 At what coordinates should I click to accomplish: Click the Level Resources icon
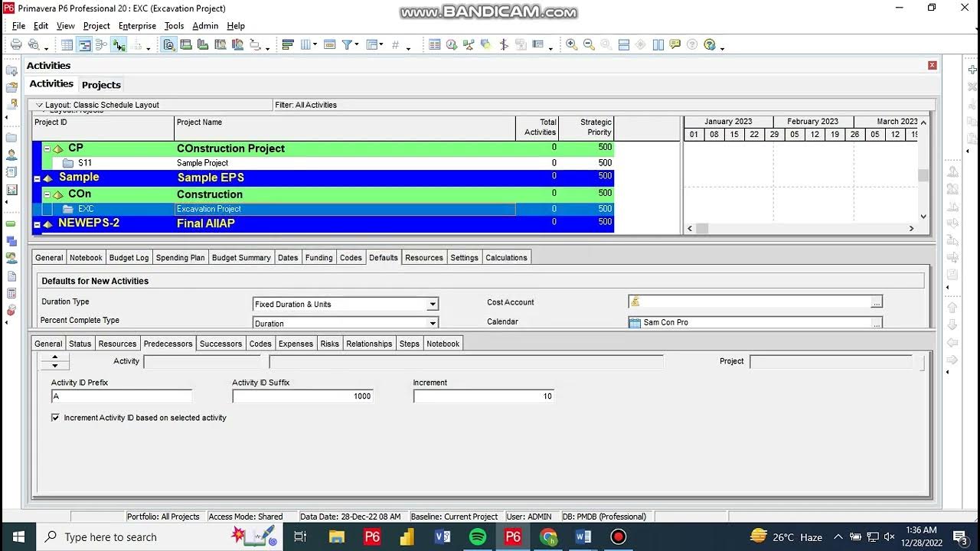(468, 45)
